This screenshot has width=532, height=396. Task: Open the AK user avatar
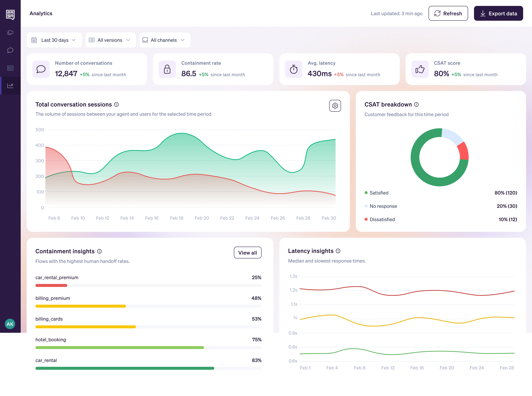(10, 324)
